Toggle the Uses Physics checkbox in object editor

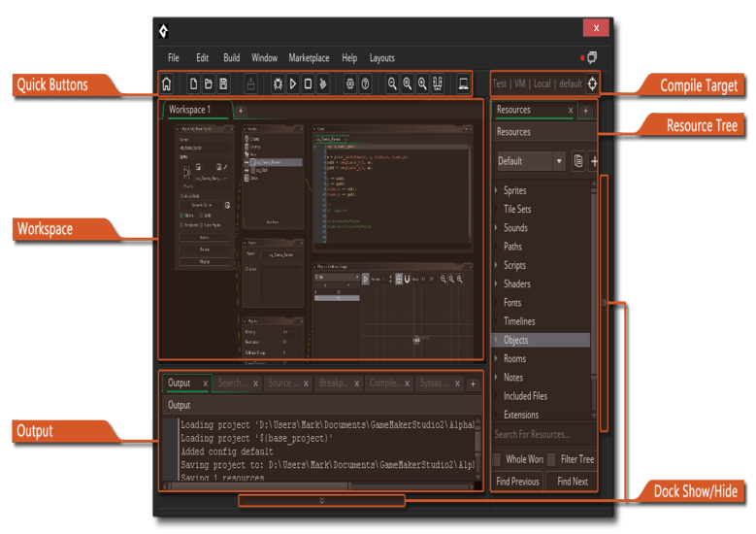pos(201,225)
